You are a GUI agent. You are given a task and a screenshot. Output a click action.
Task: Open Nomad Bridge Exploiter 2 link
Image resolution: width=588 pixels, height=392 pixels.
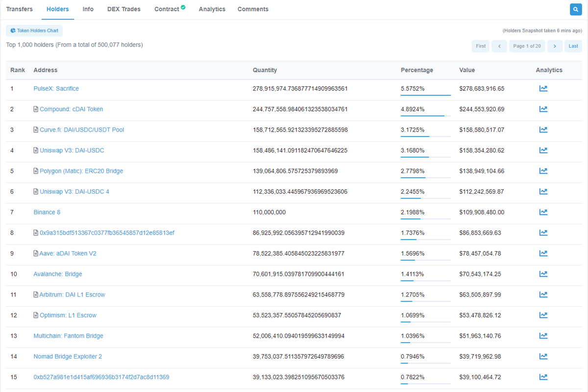pos(68,357)
